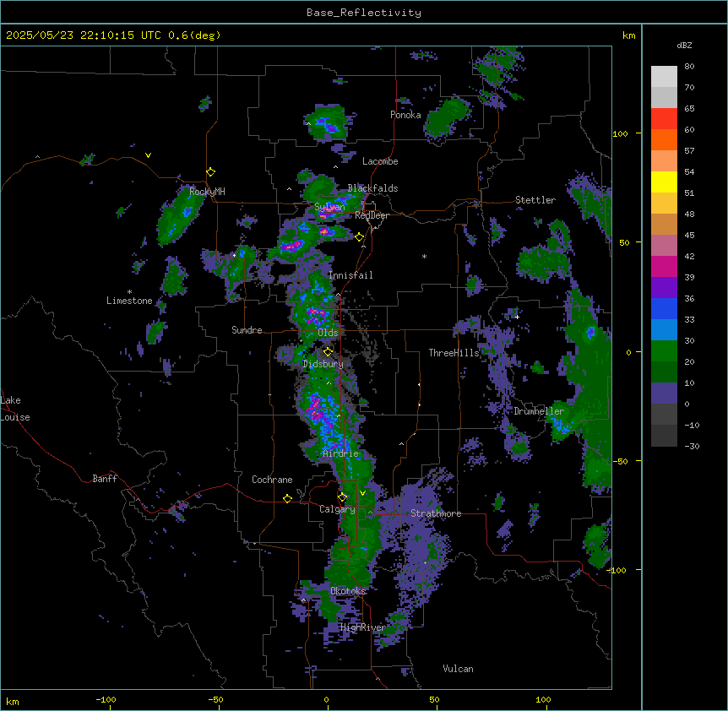Click the yellow diamond marker southeast of RedDeer
Image resolution: width=728 pixels, height=711 pixels.
click(x=360, y=237)
